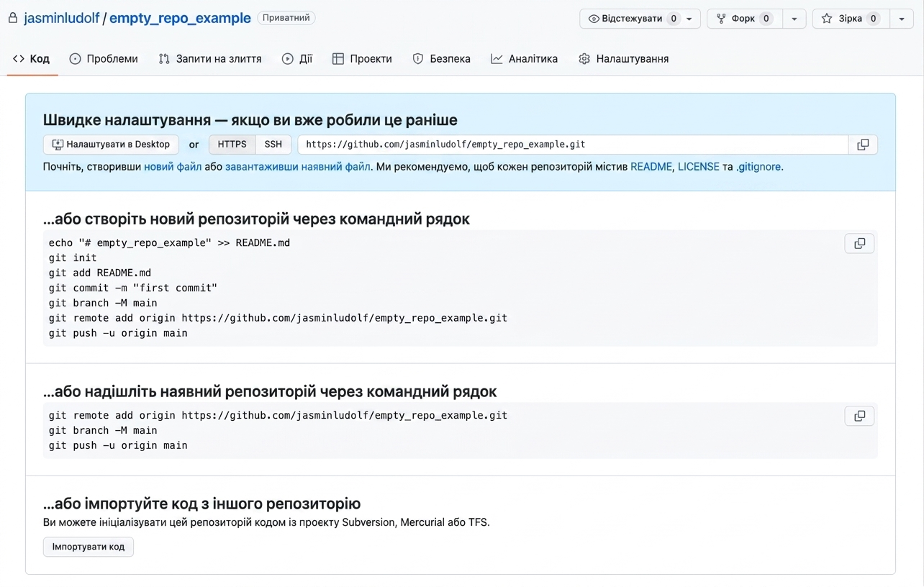Open the .gitignore link
This screenshot has height=587, width=924.
[x=758, y=167]
